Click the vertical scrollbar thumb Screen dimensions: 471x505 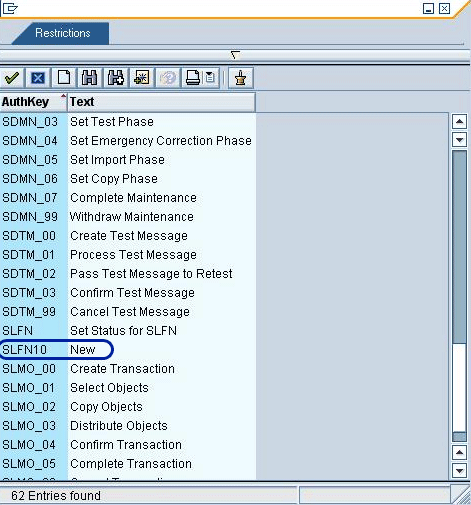(459, 247)
